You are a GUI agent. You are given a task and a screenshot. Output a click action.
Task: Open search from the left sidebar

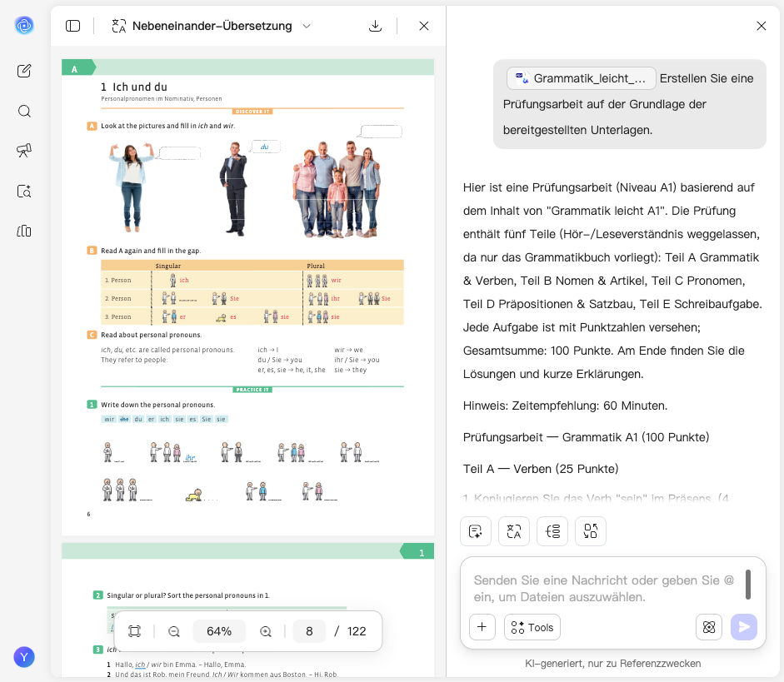[24, 111]
